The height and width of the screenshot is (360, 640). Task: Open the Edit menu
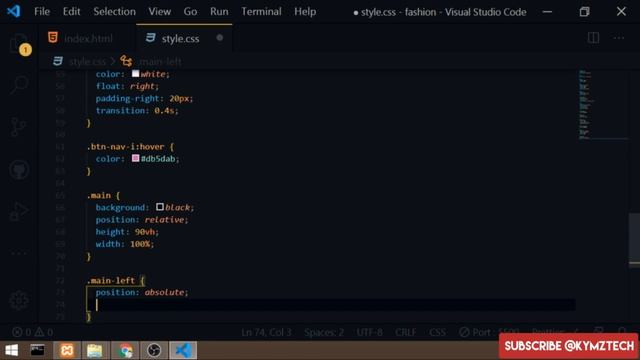point(71,11)
